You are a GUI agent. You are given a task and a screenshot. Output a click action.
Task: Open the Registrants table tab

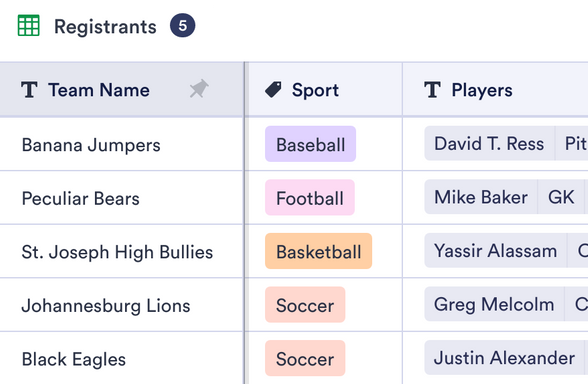105,27
